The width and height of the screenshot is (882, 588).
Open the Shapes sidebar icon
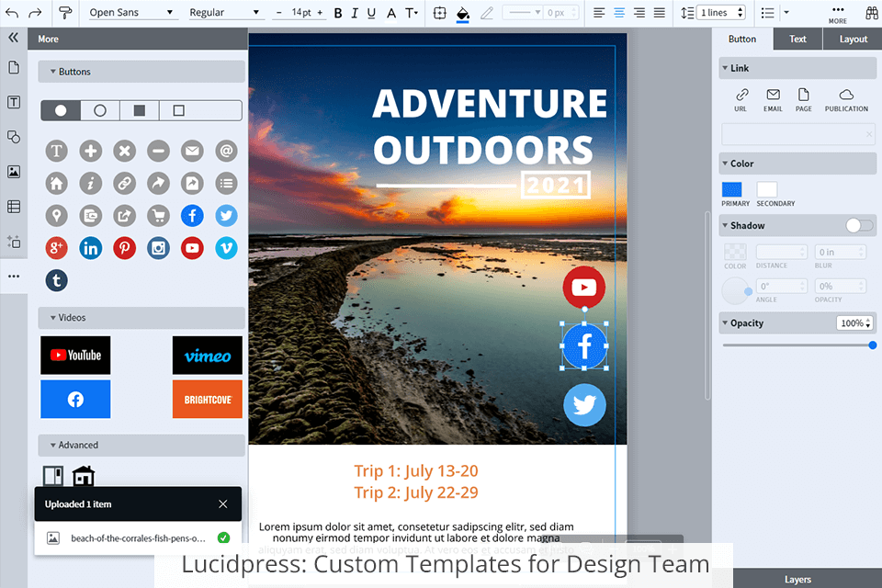(14, 137)
